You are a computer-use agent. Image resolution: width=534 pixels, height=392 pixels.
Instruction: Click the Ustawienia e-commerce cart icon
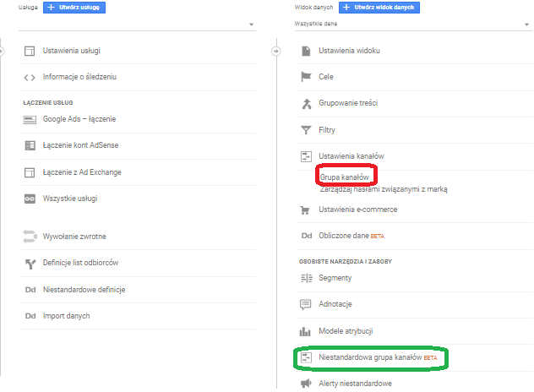point(306,210)
